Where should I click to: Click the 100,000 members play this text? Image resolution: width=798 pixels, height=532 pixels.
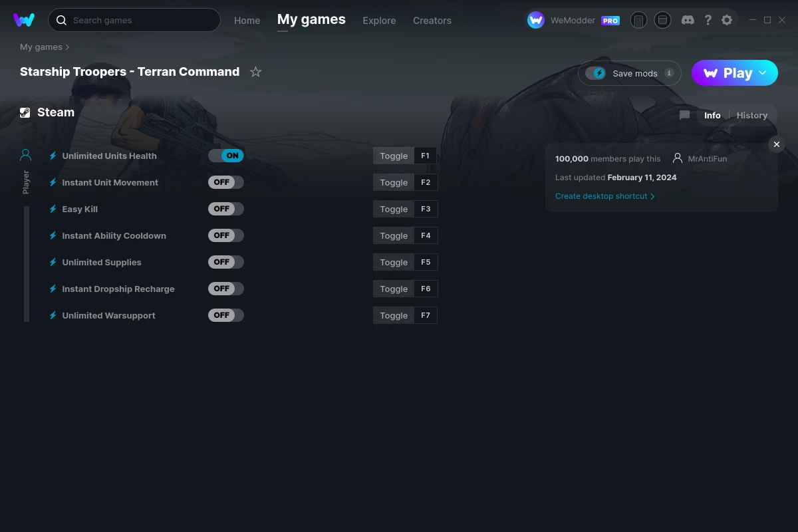[608, 159]
